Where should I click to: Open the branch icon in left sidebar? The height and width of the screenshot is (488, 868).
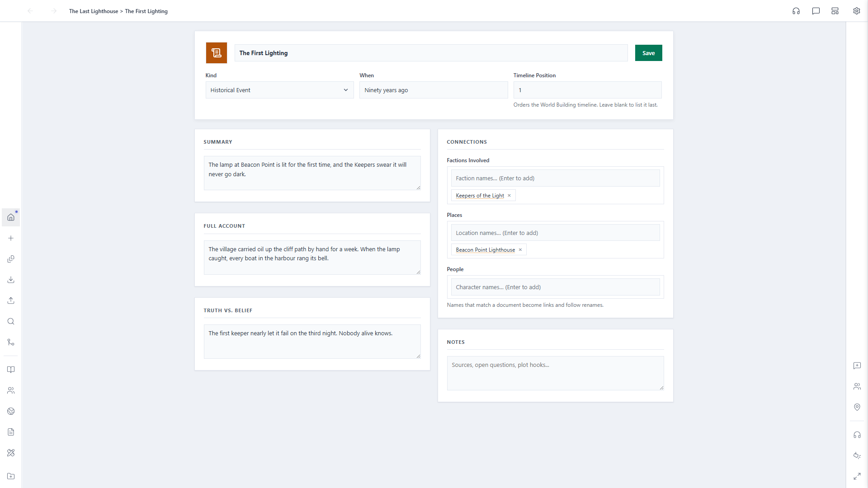tap(11, 342)
